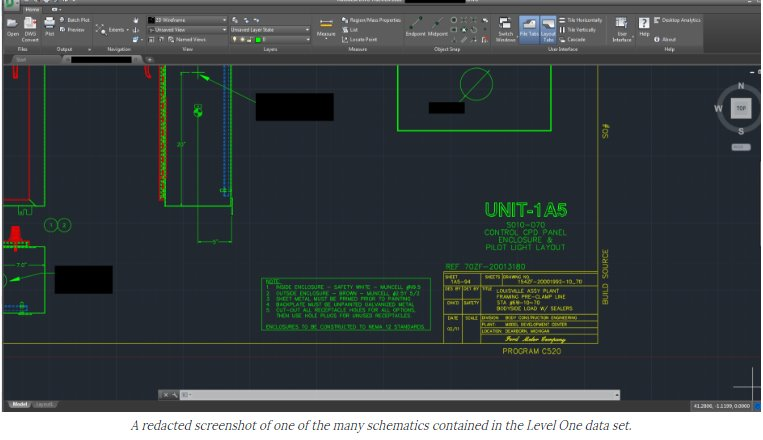Screen dimensions: 763x440
Task: Click the Open file icon
Action: (x=12, y=24)
